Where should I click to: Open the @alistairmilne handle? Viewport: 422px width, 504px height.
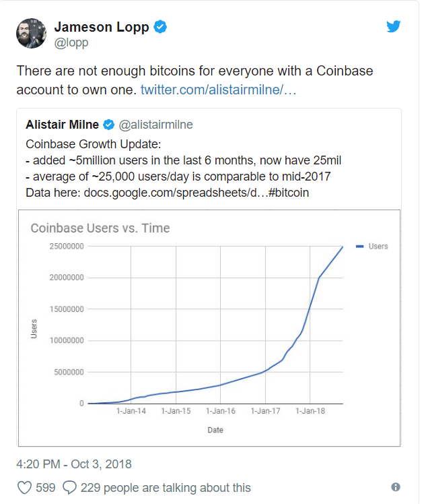pyautogui.click(x=155, y=125)
